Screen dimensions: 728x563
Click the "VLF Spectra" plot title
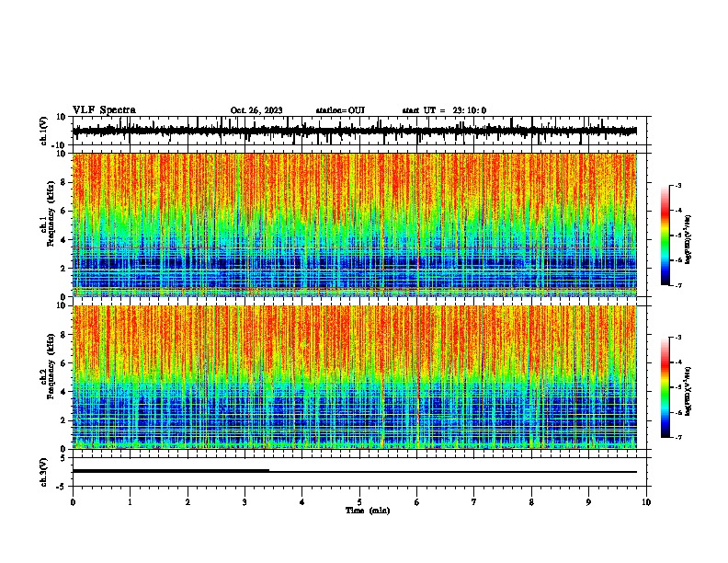pos(104,110)
